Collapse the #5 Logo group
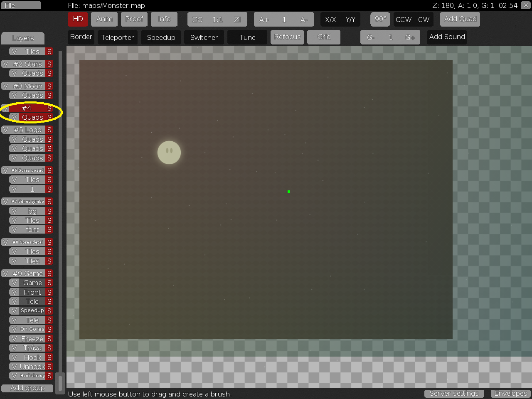The height and width of the screenshot is (399, 532). (27, 129)
